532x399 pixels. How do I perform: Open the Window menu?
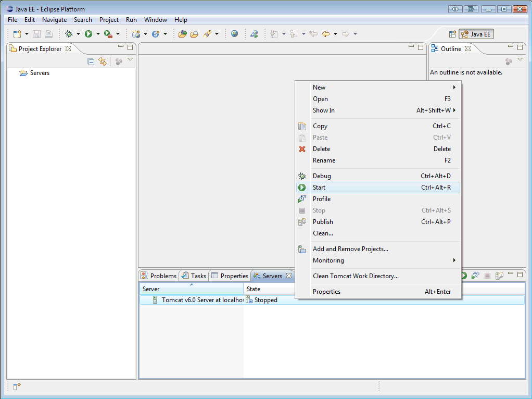click(156, 20)
